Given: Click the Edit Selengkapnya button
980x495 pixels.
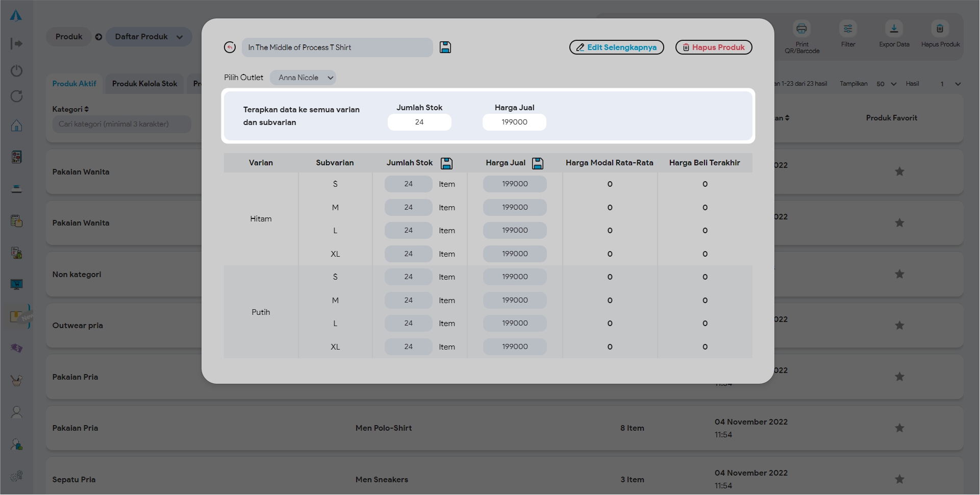Looking at the screenshot, I should [x=616, y=47].
